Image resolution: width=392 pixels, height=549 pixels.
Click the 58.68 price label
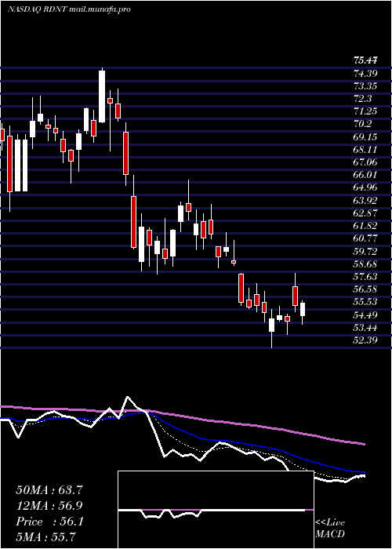(x=366, y=264)
